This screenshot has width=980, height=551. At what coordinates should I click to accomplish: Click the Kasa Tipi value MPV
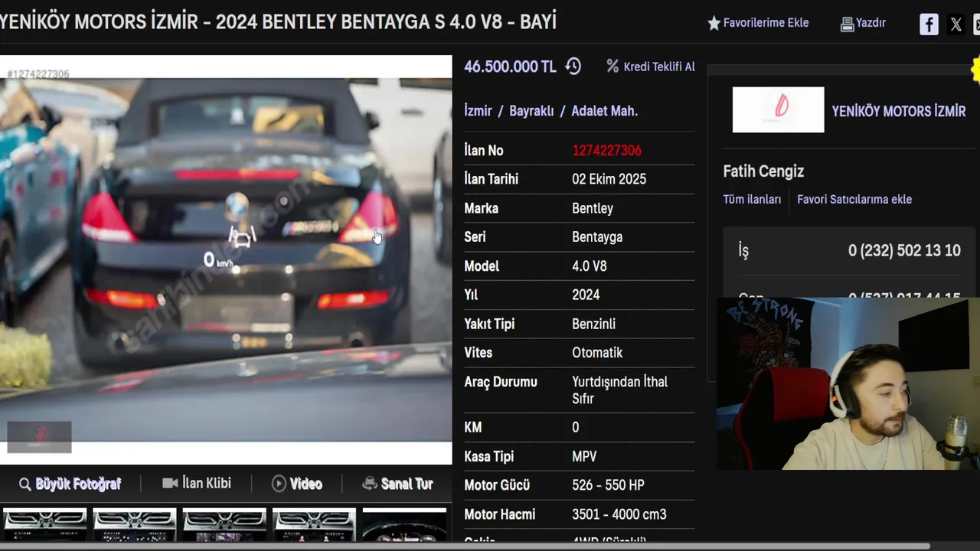coord(584,457)
